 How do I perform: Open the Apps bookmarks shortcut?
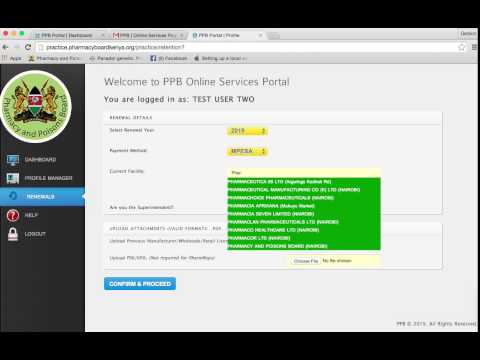(x=12, y=58)
